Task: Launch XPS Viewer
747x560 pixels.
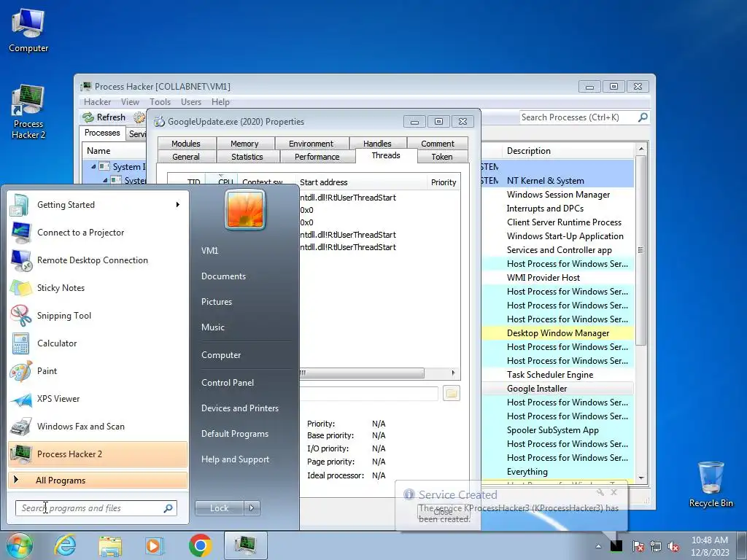Action: (x=98, y=399)
